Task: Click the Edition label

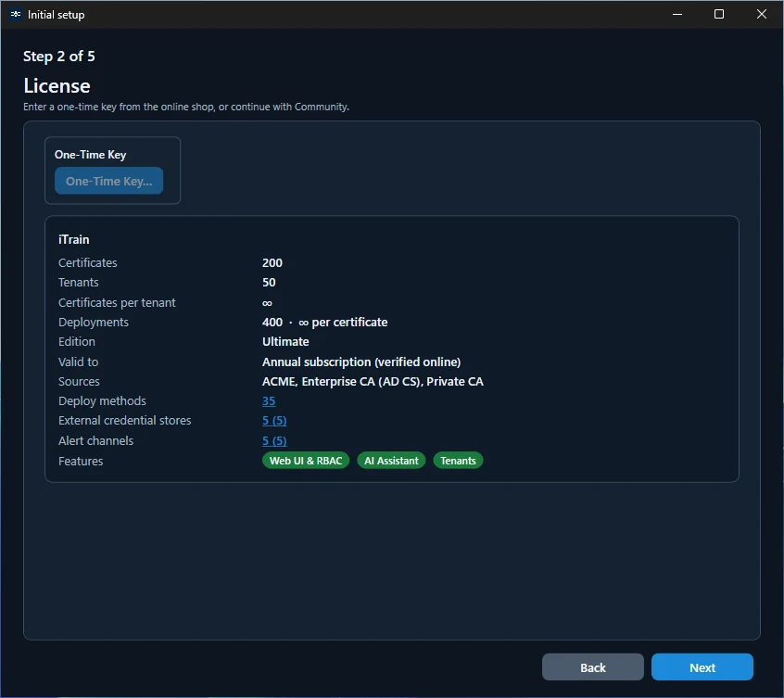Action: pos(77,341)
